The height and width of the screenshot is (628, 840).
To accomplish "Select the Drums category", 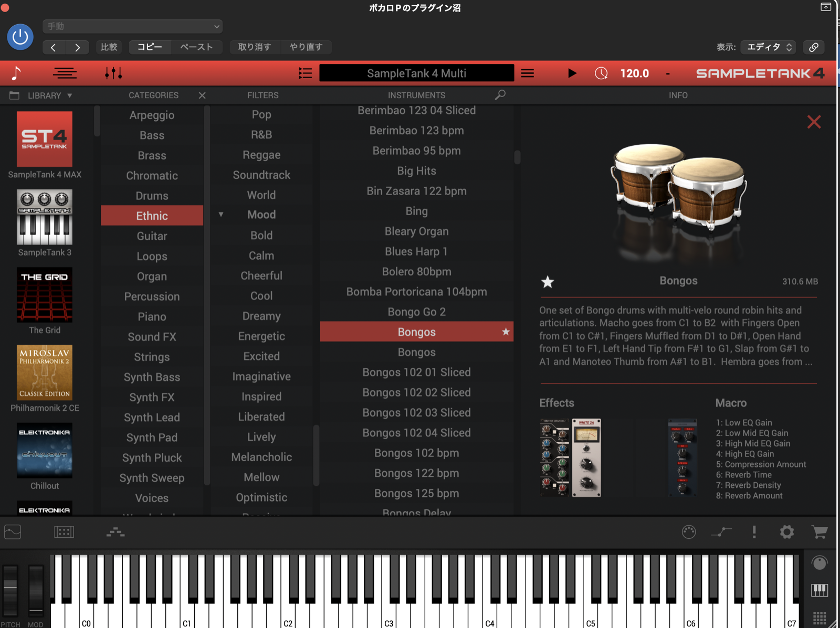I will coord(152,196).
